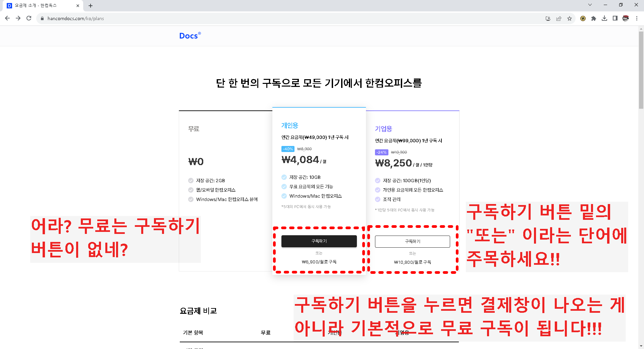Image resolution: width=644 pixels, height=349 pixels.
Task: Click the Docs logo
Action: coord(190,36)
